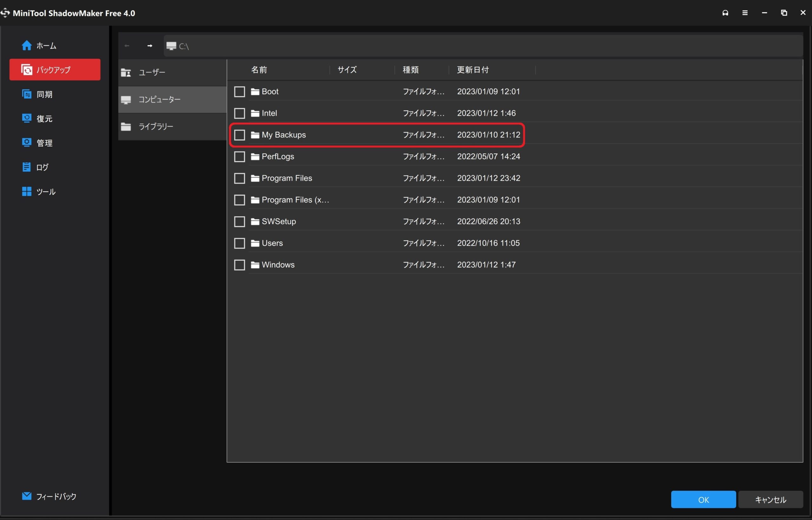The height and width of the screenshot is (520, 812).
Task: Open the 同期 section
Action: [37, 94]
